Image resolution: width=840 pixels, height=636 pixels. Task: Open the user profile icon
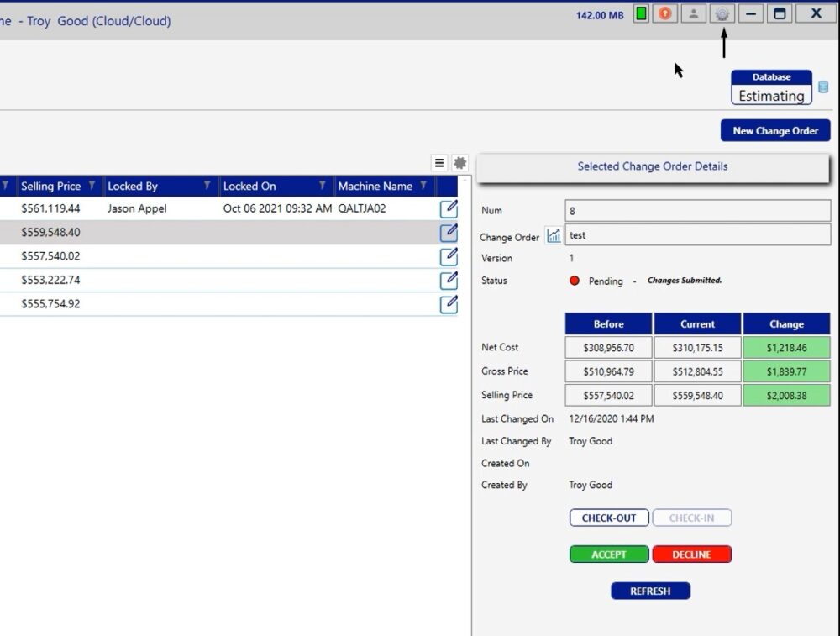tap(694, 13)
